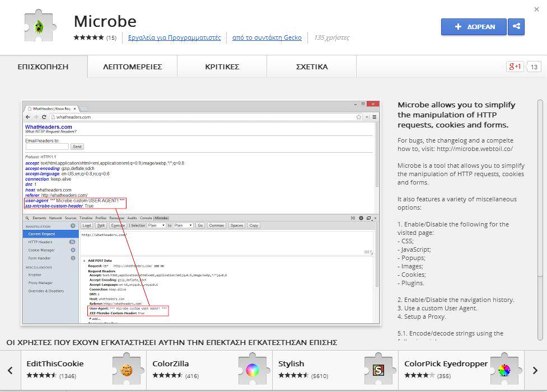Click the Microbe extension puzzle icon
547x392 pixels.
41,27
